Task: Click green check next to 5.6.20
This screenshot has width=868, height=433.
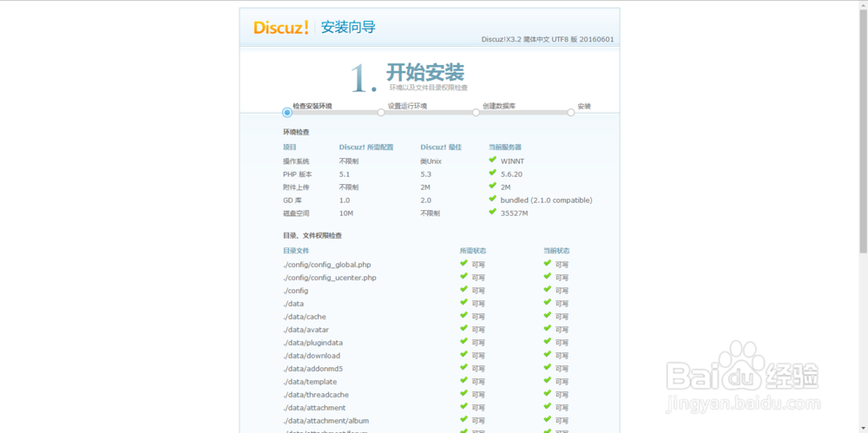Action: 492,172
